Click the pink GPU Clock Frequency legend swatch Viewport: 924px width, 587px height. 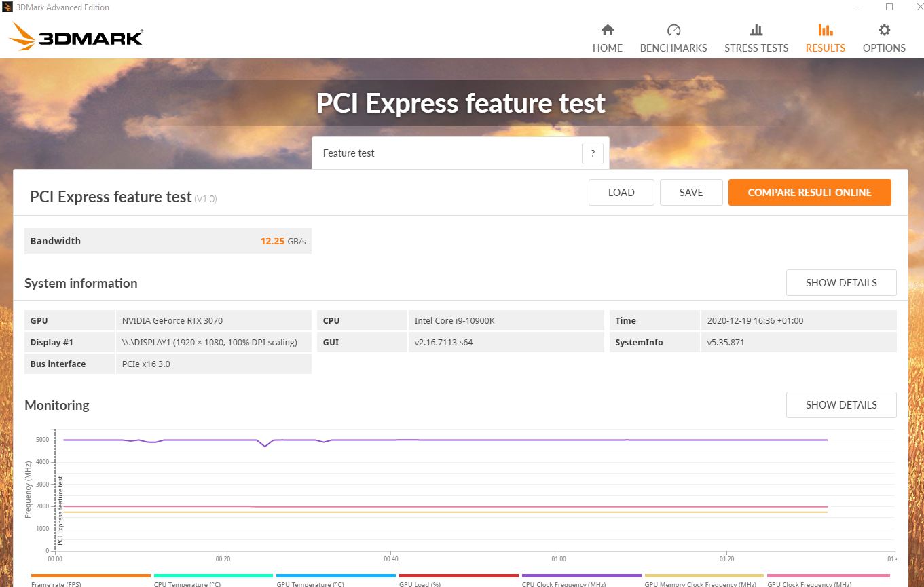pos(828,575)
